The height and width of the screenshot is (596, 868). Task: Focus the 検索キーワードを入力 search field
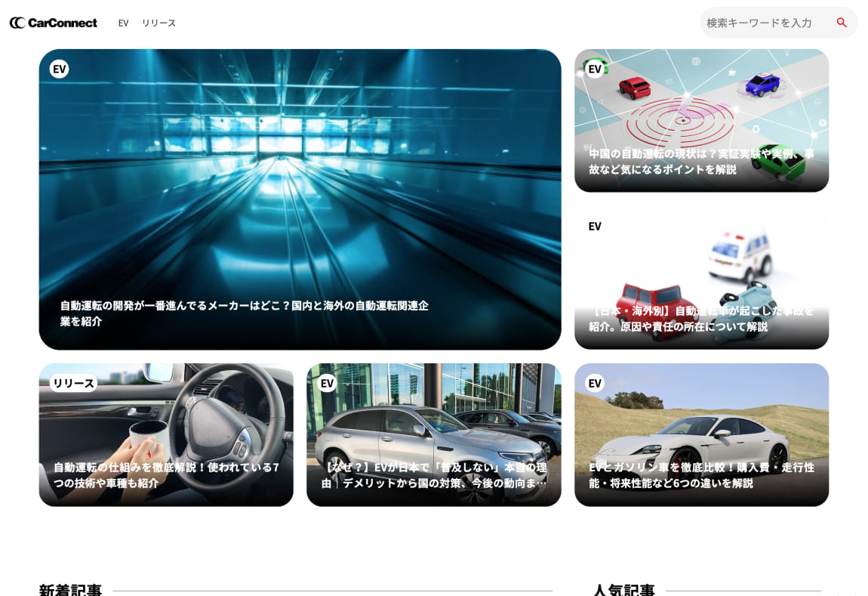[762, 23]
